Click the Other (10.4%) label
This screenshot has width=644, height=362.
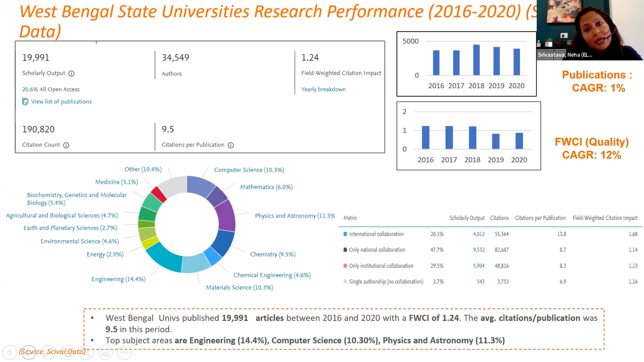pyautogui.click(x=143, y=169)
